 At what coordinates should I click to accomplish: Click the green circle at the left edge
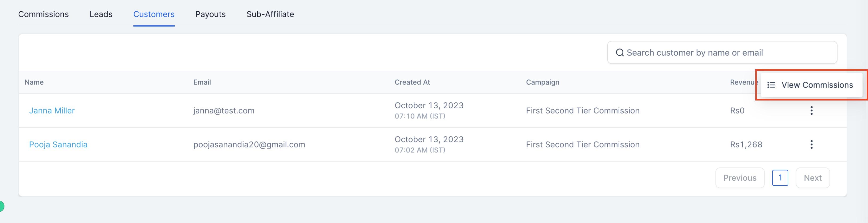tap(2, 206)
